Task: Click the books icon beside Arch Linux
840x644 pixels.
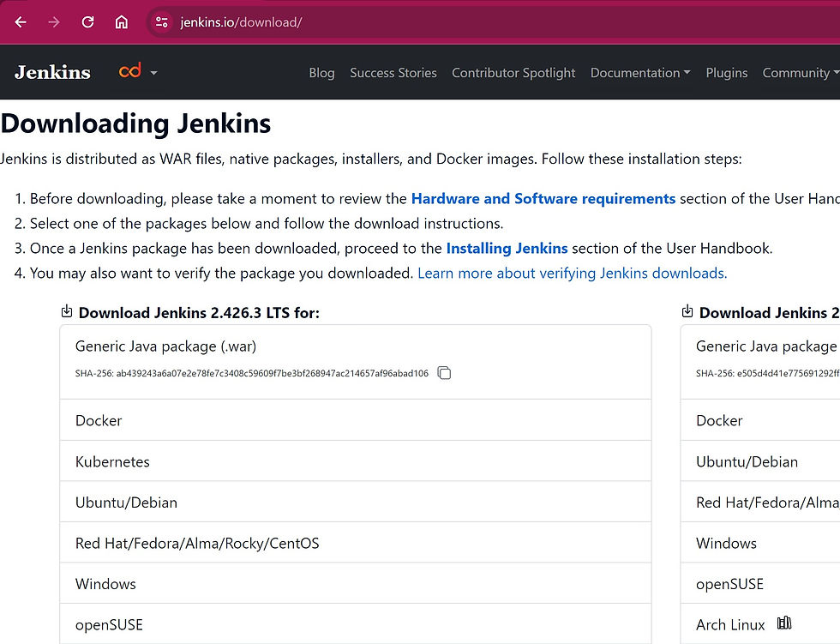Action: [x=784, y=623]
